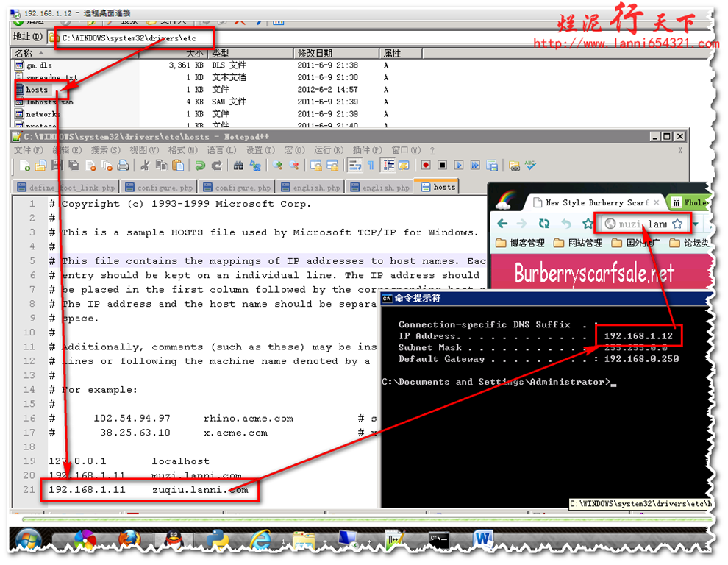Viewport: 728px width, 565px height.
Task: Open the 博客管理 bookmarks folder
Action: tap(520, 243)
